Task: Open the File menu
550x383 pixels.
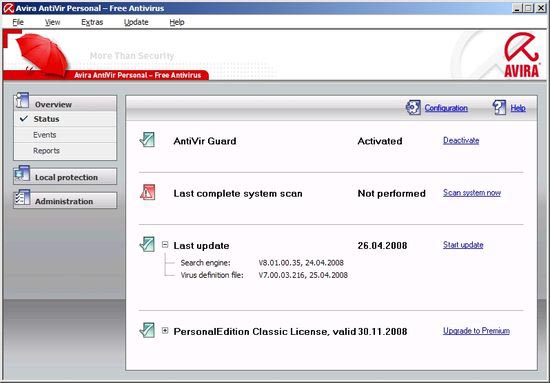Action: pyautogui.click(x=18, y=22)
